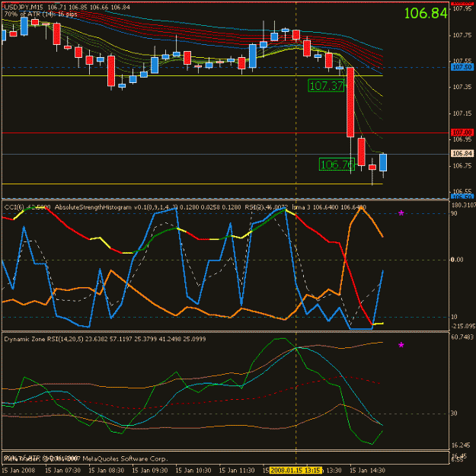
Task: Click the 15 Jan 09:30 time axis label
Action: (150, 470)
